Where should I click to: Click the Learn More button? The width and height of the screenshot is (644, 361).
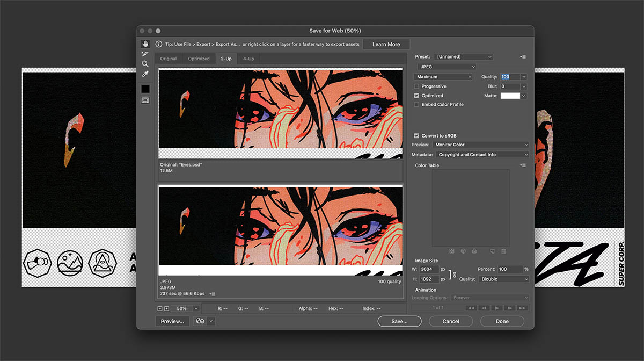[x=386, y=45]
